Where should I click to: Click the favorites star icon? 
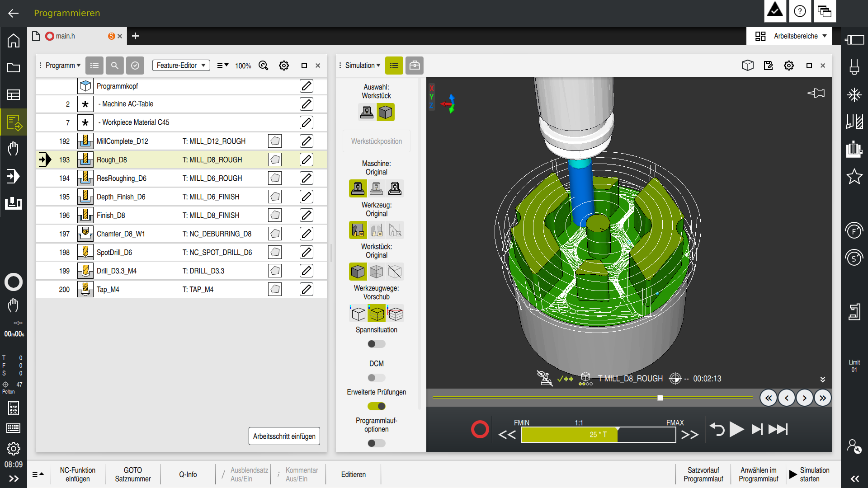click(854, 176)
